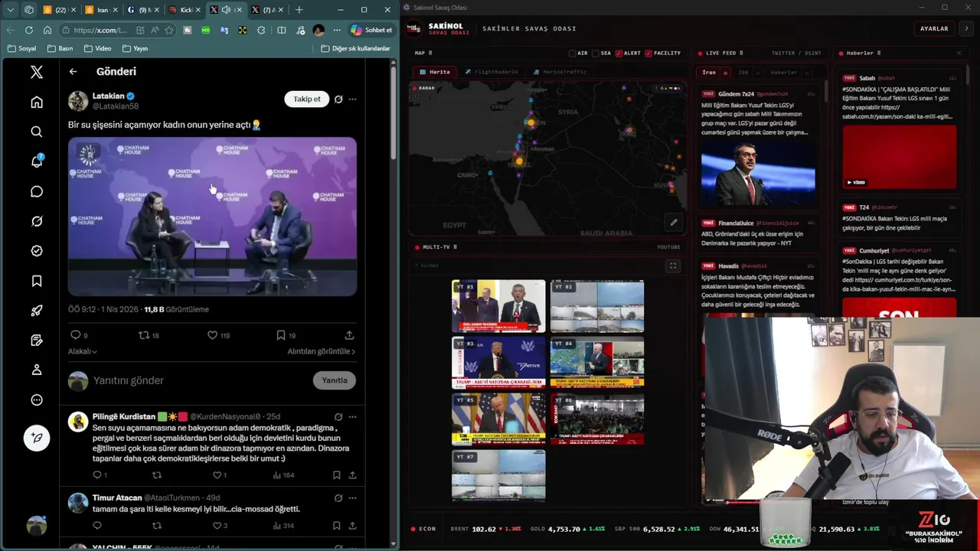Uncheck ALERT checkbox on map panel
The width and height of the screenshot is (980, 551).
click(619, 54)
